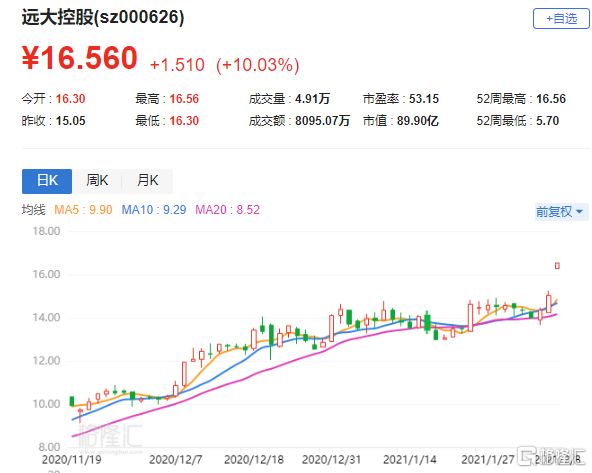This screenshot has height=473, width=592.
Task: Select y-axis label 14.00
Action: tap(46, 317)
